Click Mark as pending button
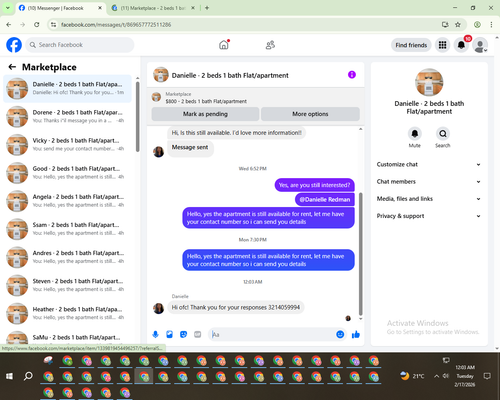Viewport: 500px width, 400px height. coord(205,114)
